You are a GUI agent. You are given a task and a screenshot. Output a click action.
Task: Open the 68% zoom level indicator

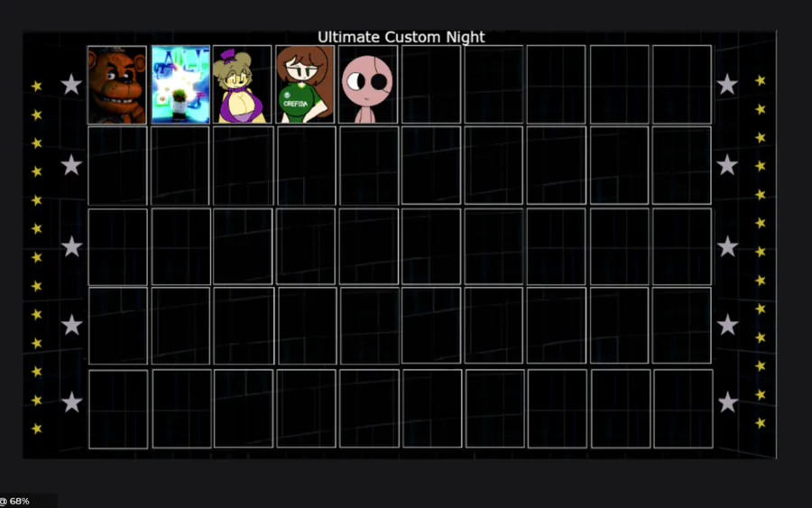point(15,501)
